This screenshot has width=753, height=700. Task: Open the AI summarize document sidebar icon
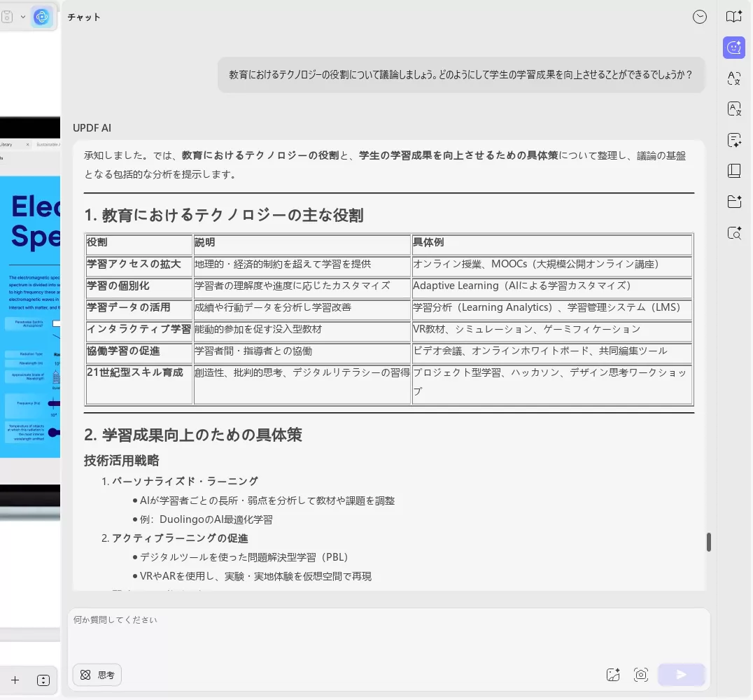(x=734, y=140)
